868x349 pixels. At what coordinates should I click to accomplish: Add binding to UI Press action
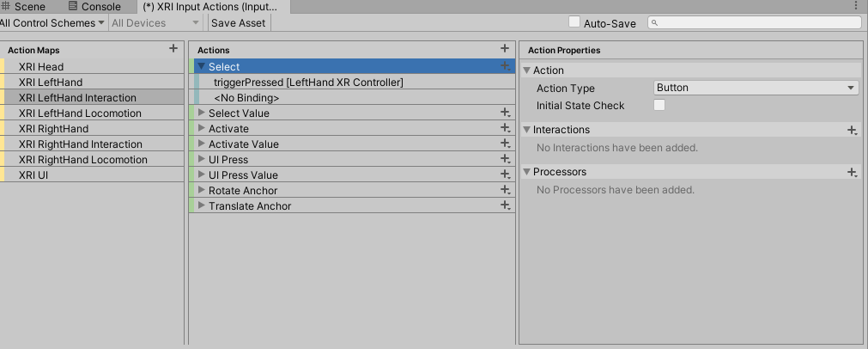pos(506,159)
